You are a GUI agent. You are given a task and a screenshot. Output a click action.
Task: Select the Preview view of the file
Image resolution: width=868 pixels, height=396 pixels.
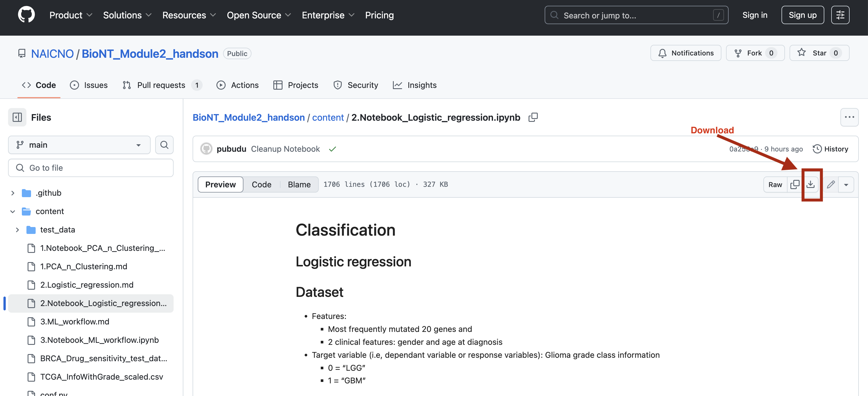[220, 185]
